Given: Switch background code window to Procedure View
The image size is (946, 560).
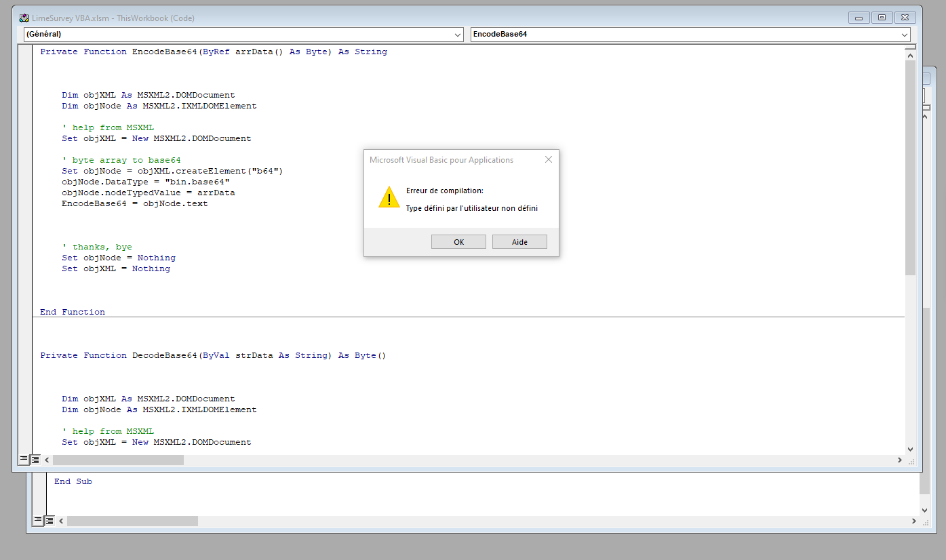Looking at the screenshot, I should 38,521.
